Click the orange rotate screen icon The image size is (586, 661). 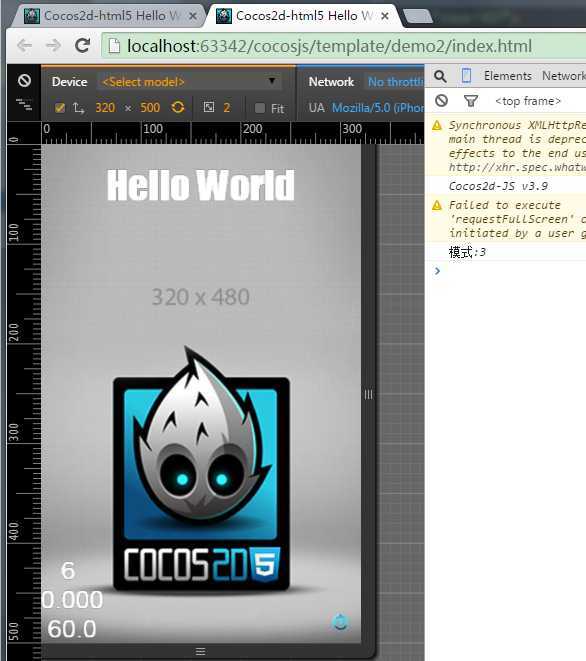tap(178, 107)
